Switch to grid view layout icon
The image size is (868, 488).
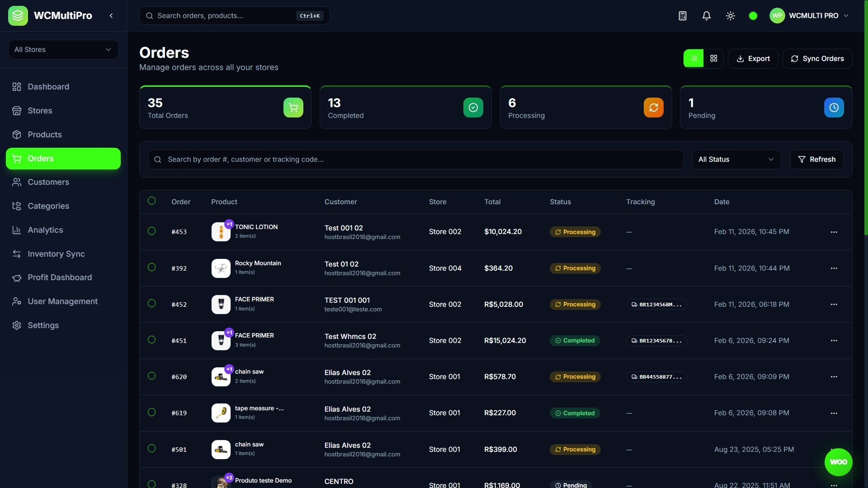coord(713,59)
